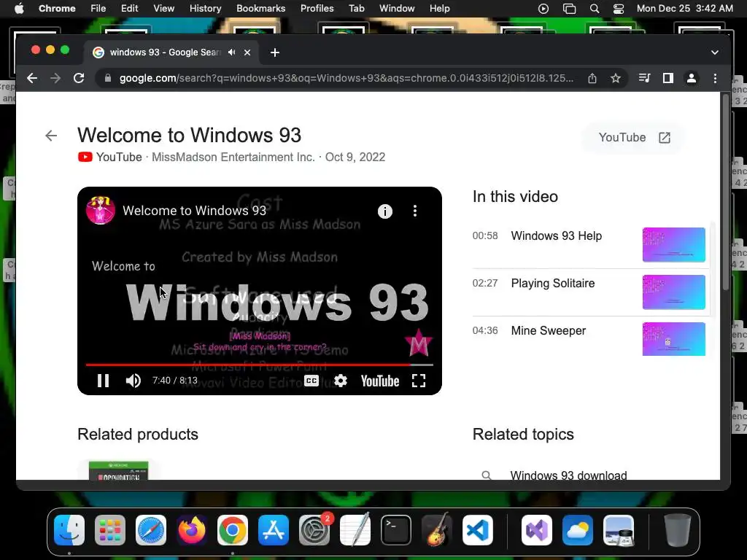Open the History menu
Screen dimensions: 747x560
pyautogui.click(x=205, y=8)
